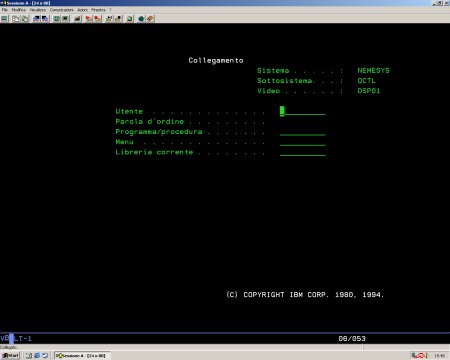Image resolution: width=450 pixels, height=360 pixels.
Task: Open Keyboard map toolbar icon
Action: [x=77, y=19]
